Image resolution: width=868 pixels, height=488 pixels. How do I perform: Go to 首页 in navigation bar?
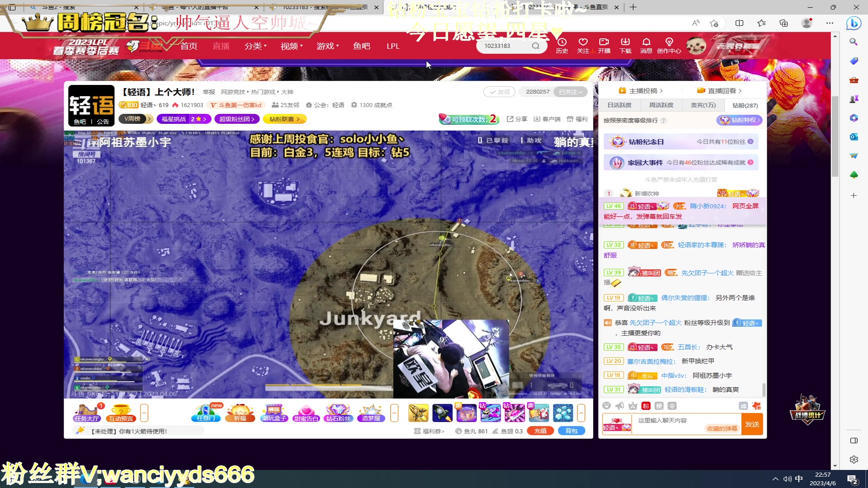(x=189, y=46)
